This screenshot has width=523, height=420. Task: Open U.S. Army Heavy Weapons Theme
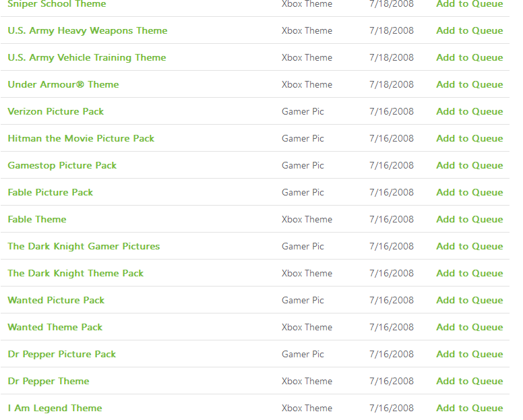click(x=88, y=31)
